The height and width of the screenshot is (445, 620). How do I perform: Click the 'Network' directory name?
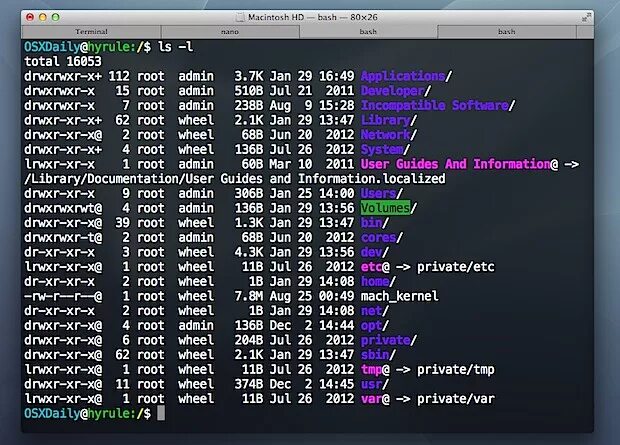pos(385,134)
